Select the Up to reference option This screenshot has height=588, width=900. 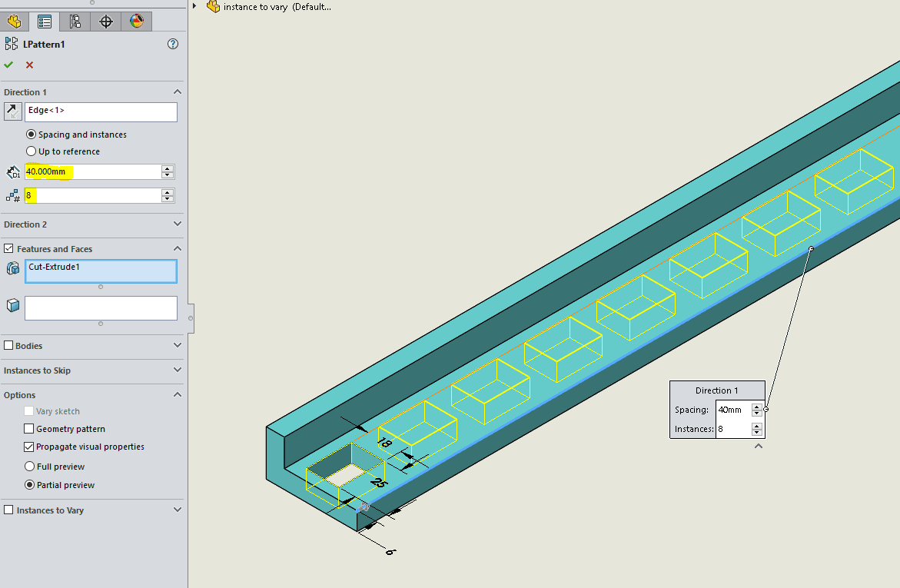click(32, 151)
